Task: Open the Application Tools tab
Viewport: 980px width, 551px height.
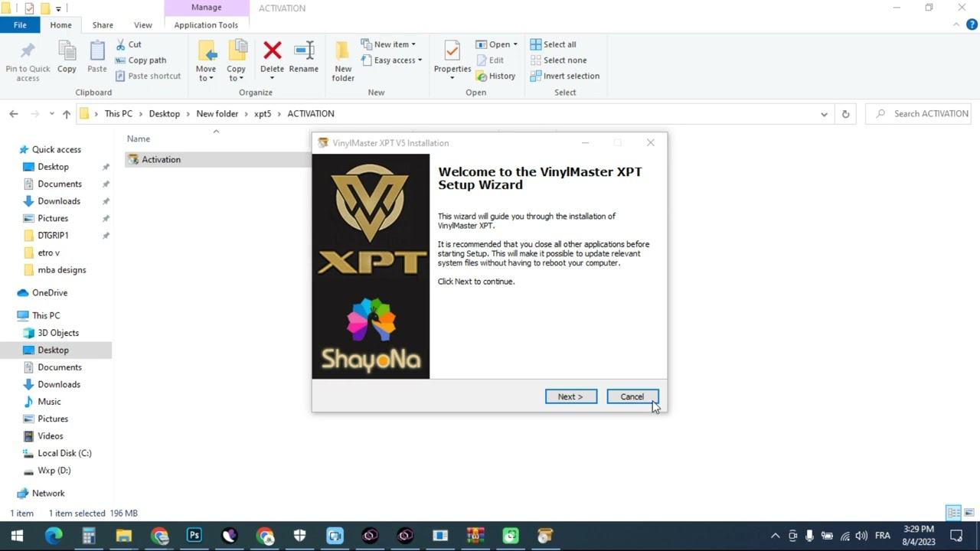Action: point(206,25)
